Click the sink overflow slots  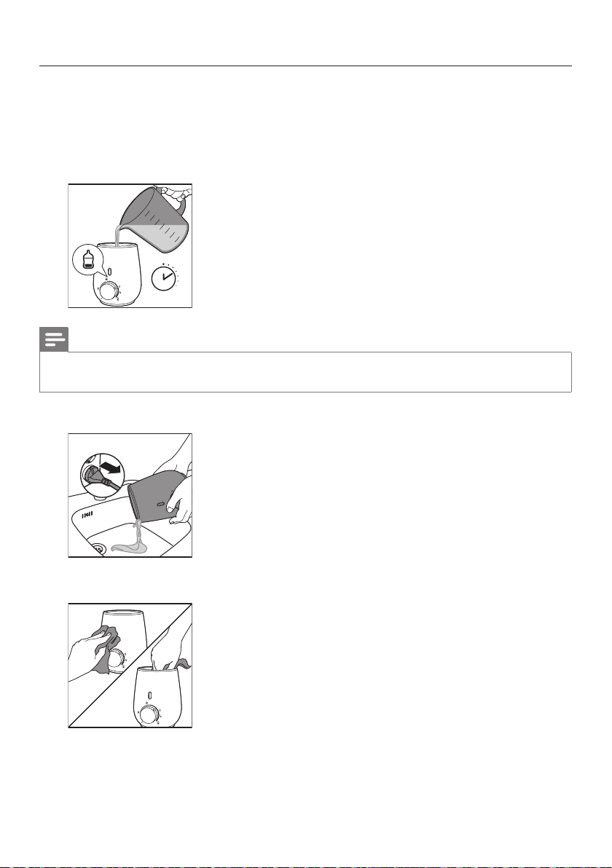pos(87,516)
